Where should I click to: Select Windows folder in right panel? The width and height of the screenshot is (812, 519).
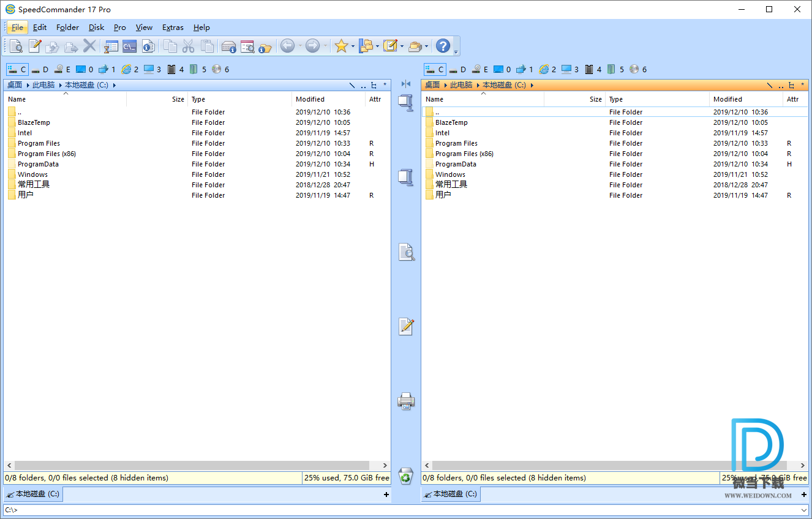coord(450,174)
